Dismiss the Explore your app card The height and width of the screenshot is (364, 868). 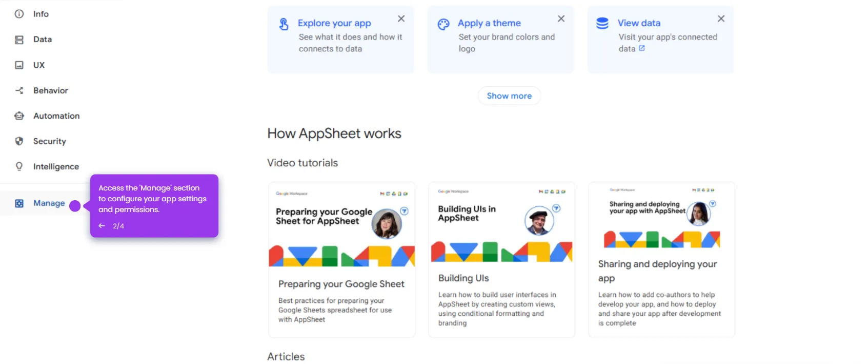(401, 19)
